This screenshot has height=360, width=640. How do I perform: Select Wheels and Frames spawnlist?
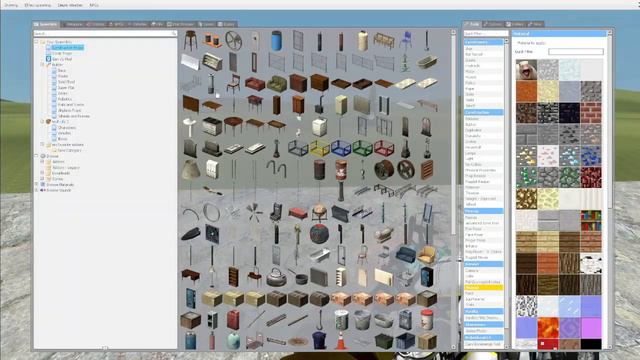[x=74, y=116]
